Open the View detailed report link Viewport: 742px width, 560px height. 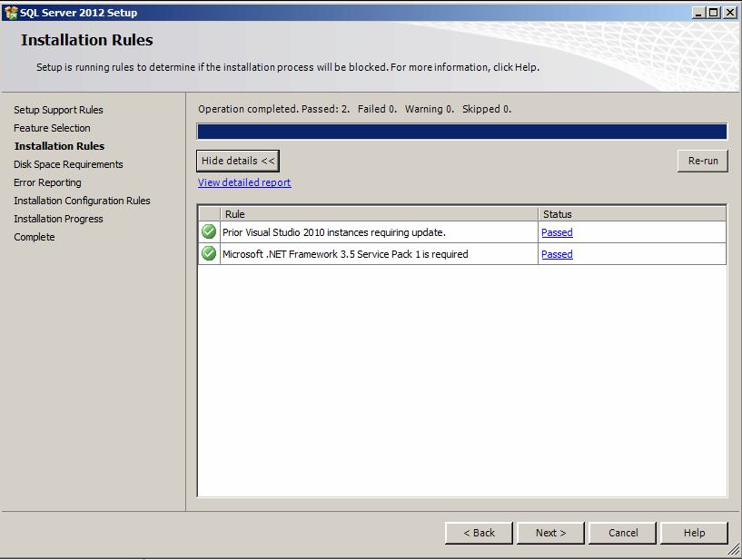point(244,182)
